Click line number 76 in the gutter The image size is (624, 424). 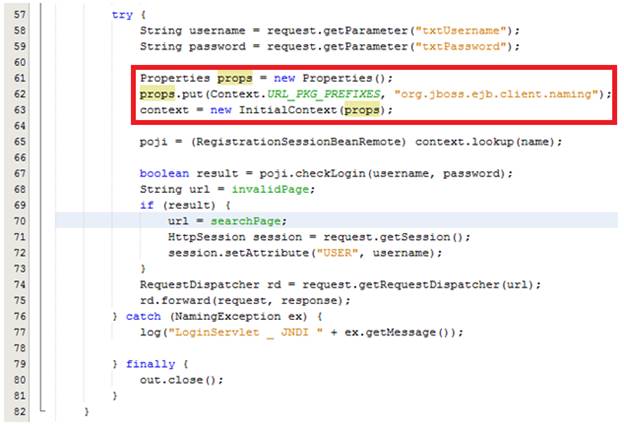tap(20, 317)
